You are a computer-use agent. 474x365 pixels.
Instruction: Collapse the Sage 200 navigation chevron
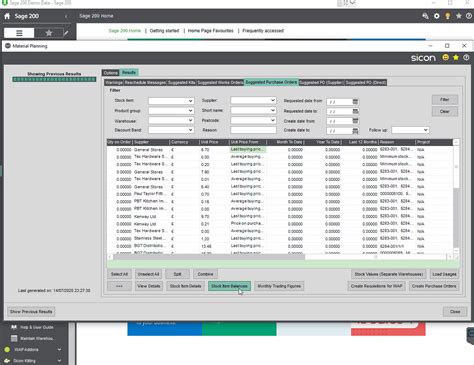(66, 16)
